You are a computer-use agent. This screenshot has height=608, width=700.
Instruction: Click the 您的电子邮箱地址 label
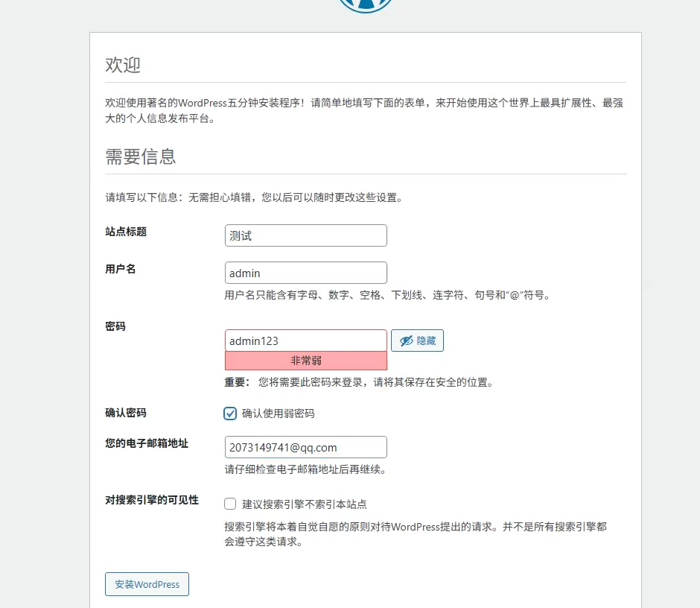[x=147, y=443]
